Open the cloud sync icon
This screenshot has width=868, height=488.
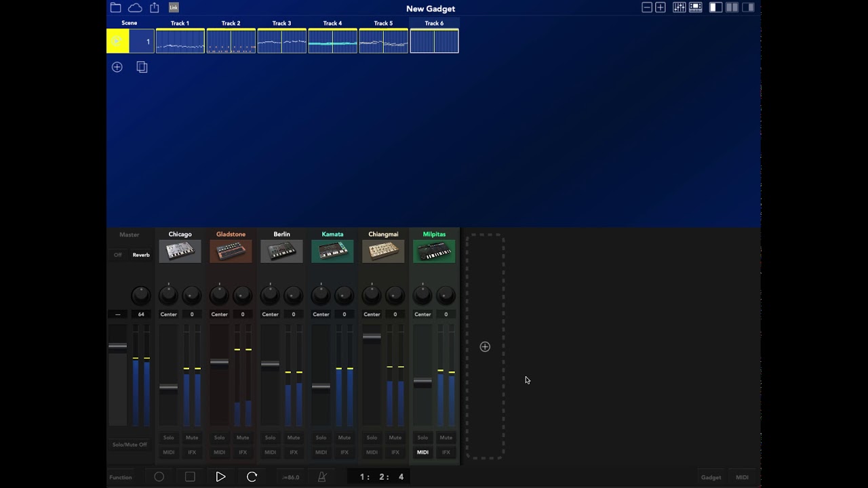pos(135,7)
